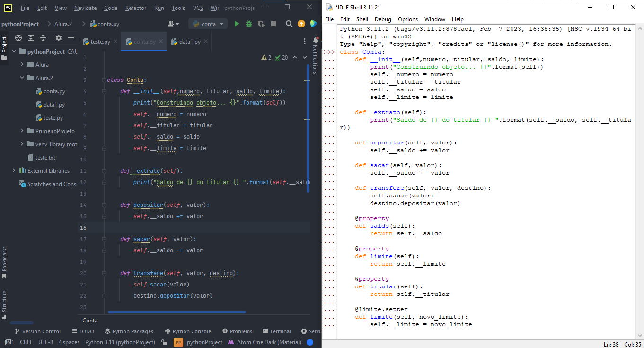
Task: Select opened file locate target icon in Project panel
Action: [x=18, y=38]
